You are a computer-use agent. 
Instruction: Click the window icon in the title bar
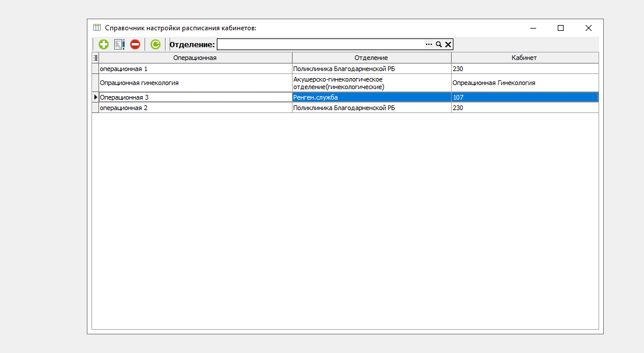(97, 28)
